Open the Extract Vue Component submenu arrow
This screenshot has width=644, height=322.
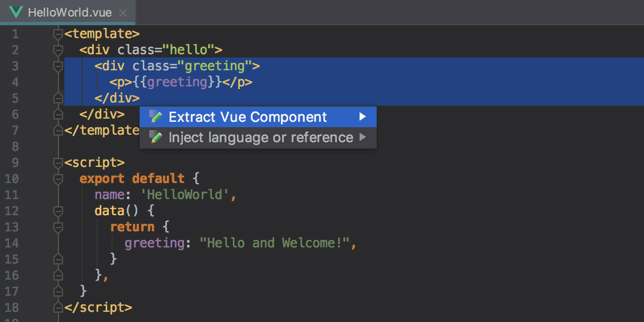click(x=363, y=116)
